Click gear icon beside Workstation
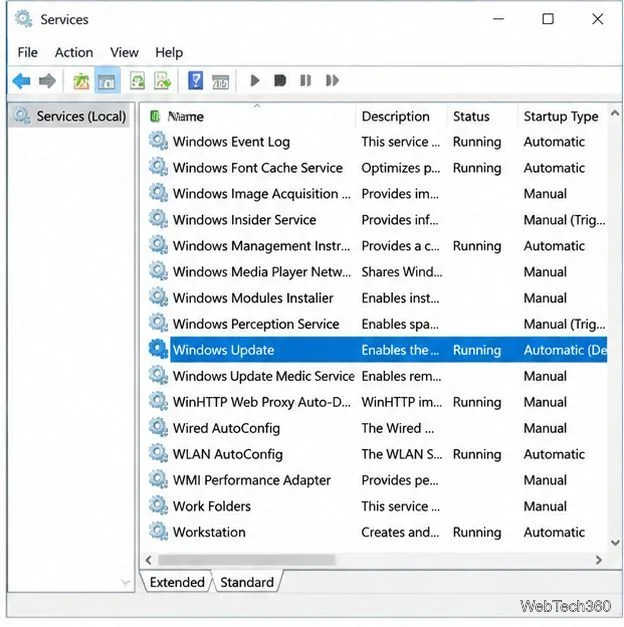Screen dimensions: 624x627 158,531
